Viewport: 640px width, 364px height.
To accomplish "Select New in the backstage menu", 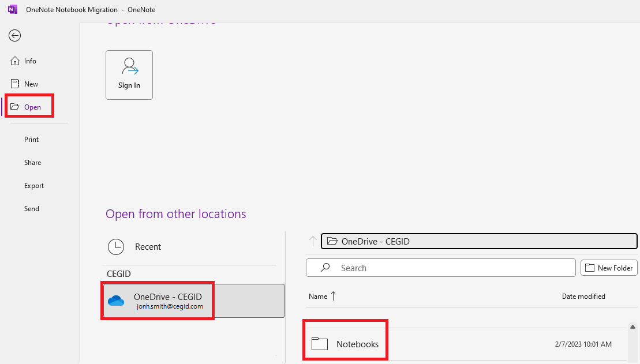I will (24, 84).
